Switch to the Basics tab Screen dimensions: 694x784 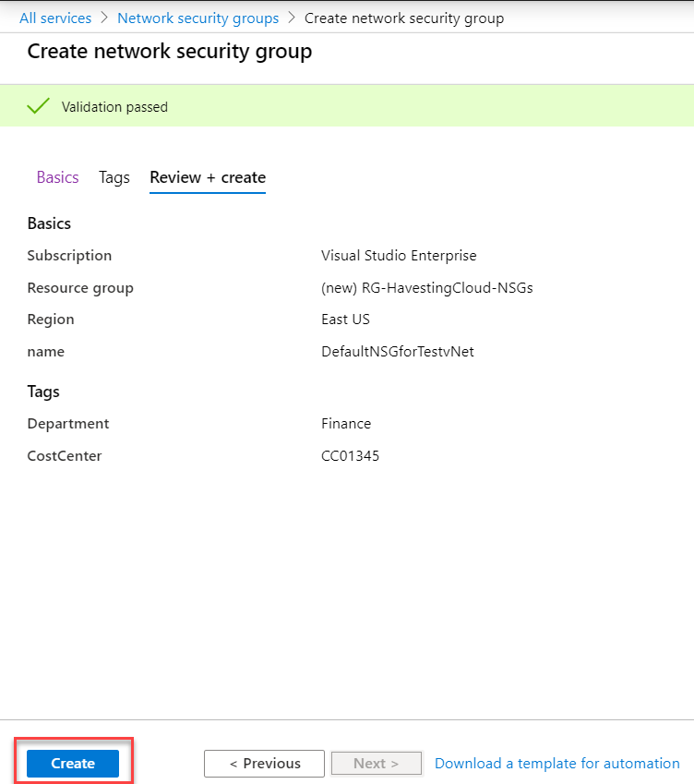pyautogui.click(x=57, y=177)
